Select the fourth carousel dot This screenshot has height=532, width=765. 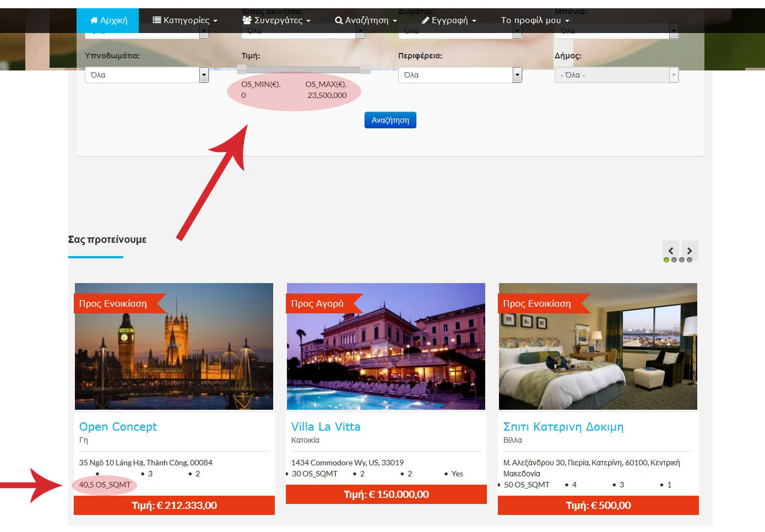(x=690, y=260)
